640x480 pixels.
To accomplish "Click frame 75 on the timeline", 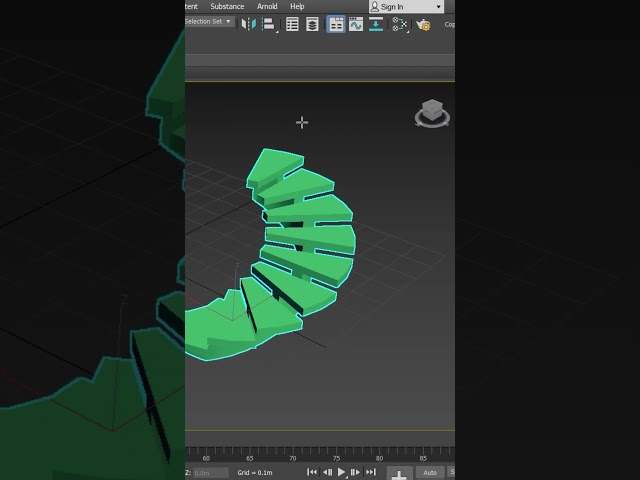I will tap(336, 458).
